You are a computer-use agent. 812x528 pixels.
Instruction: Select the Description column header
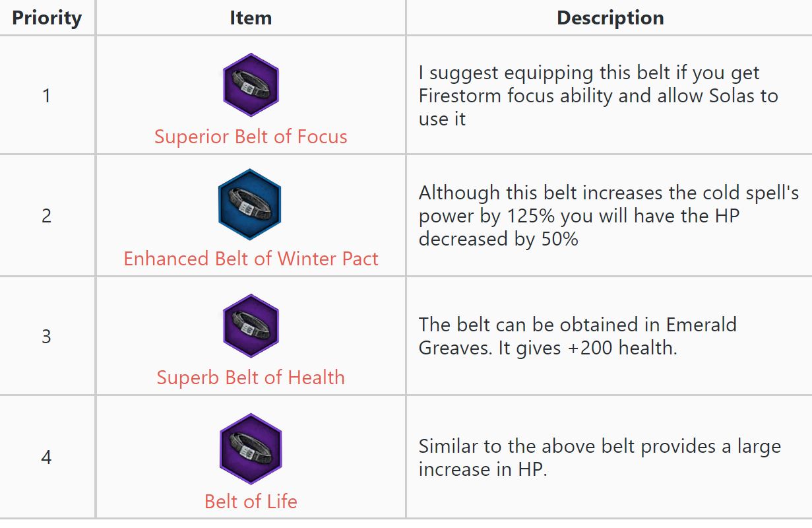[610, 18]
